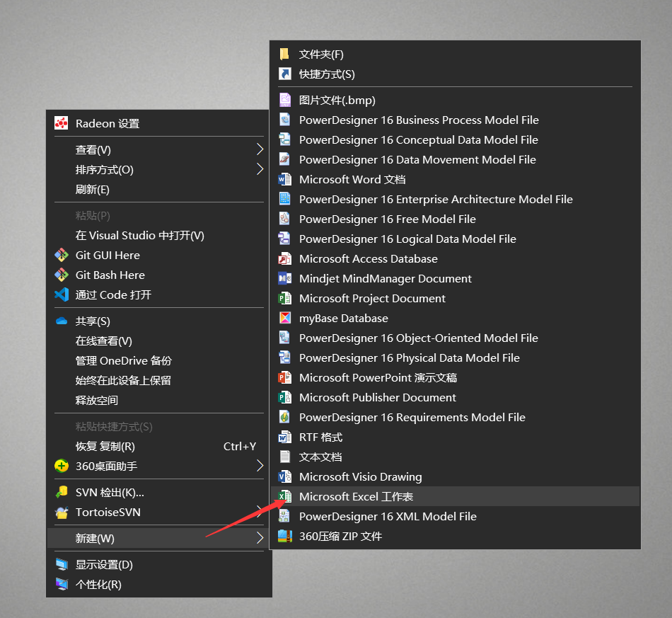Click the Microsoft Project Document icon

pyautogui.click(x=284, y=298)
